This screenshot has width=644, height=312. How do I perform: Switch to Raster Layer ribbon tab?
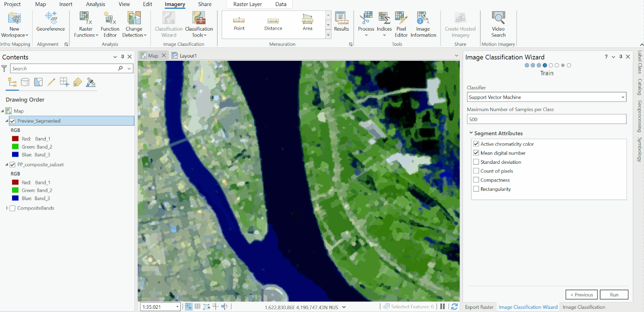247,4
